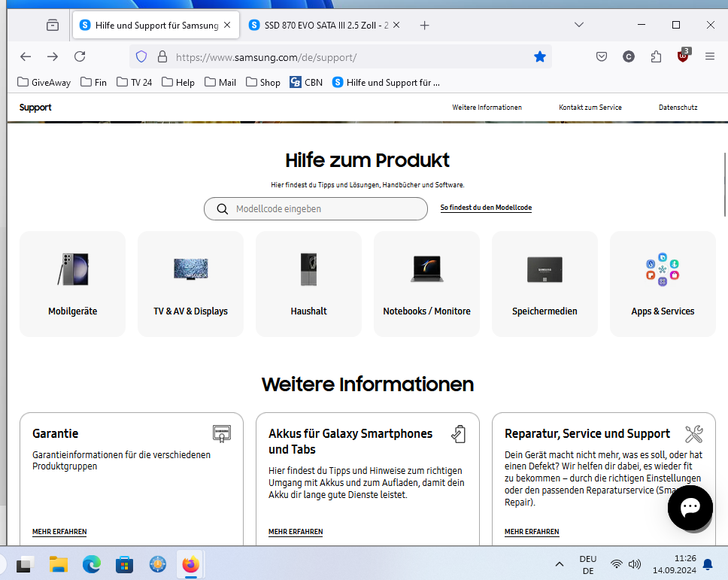The image size is (728, 580).
Task: Open the Wi-Fi network tray icon
Action: click(x=616, y=564)
